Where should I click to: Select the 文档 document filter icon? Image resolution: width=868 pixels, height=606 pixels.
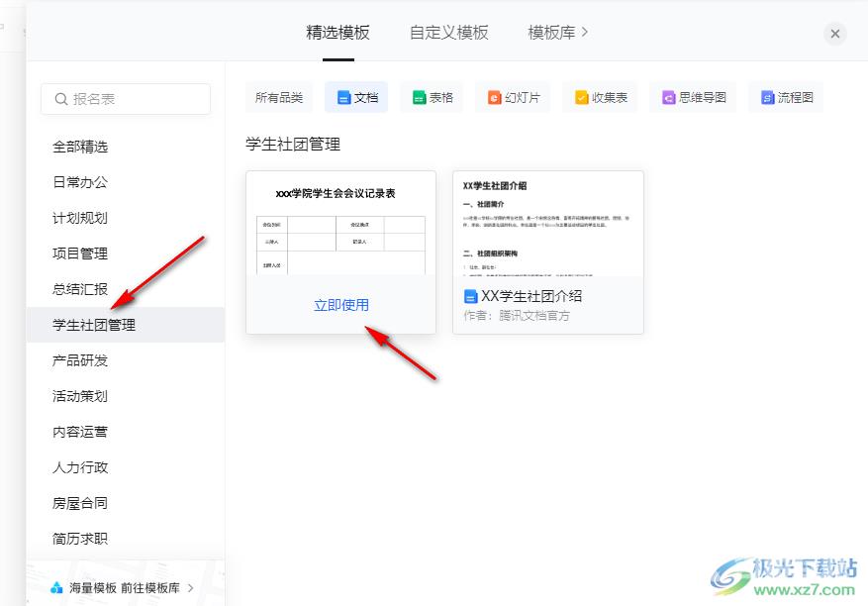pyautogui.click(x=343, y=97)
